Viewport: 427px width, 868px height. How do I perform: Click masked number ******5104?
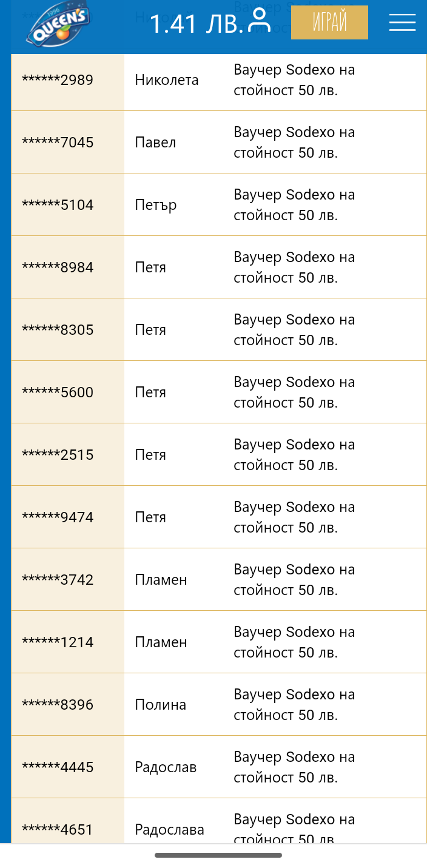tap(58, 205)
